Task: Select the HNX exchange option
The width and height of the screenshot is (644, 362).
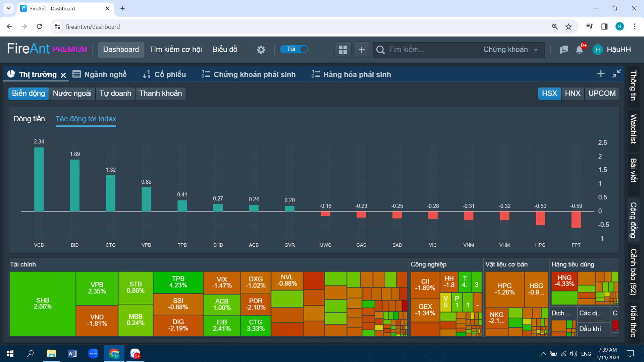Action: pyautogui.click(x=572, y=93)
